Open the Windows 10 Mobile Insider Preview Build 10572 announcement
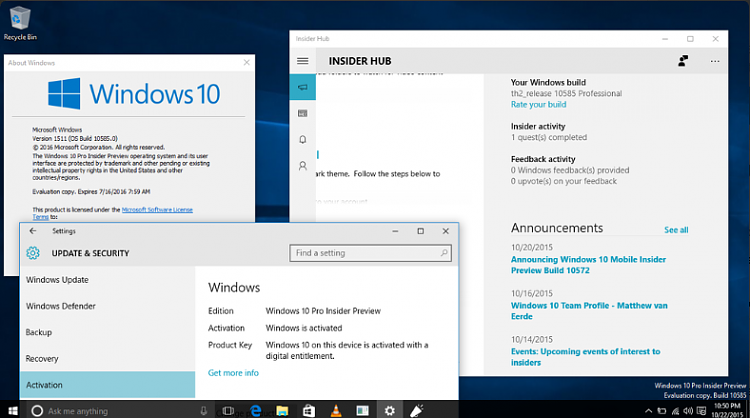Screen dimensions: 750x418 click(588, 265)
